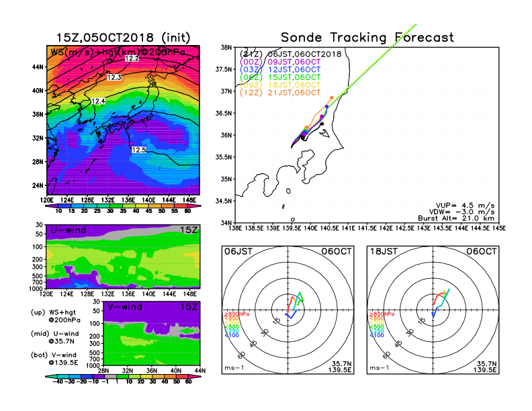This screenshot has height=411, width=532.
Task: Click the pink 60 swatch on the wind-speed colorbar
Action: tap(193, 205)
